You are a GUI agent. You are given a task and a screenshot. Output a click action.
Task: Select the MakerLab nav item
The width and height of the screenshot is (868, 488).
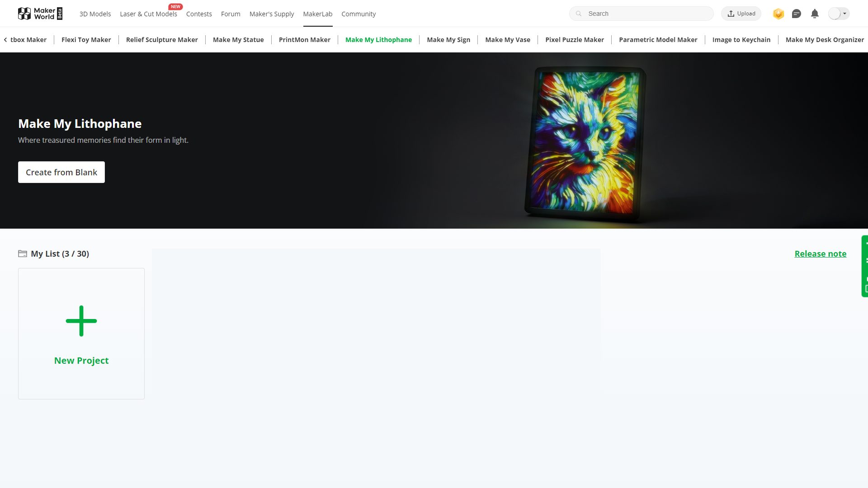click(x=318, y=14)
